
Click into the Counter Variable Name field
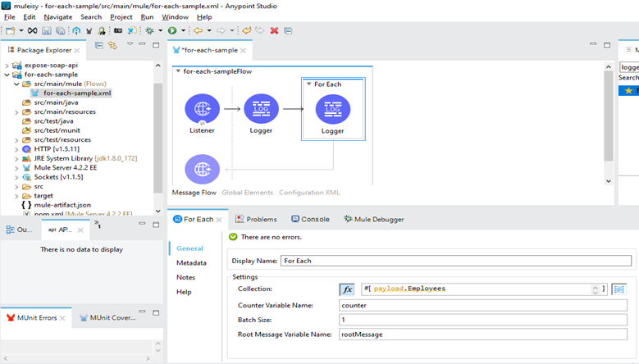[484, 305]
